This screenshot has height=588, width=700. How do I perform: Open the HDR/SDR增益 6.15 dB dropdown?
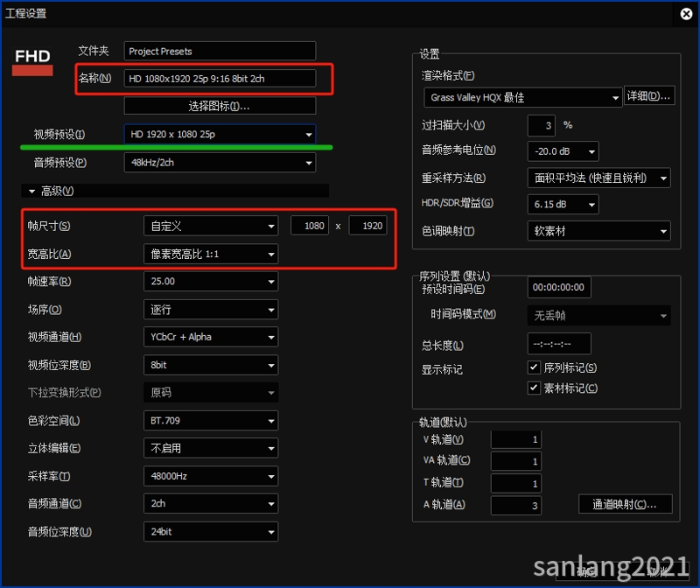(x=563, y=205)
